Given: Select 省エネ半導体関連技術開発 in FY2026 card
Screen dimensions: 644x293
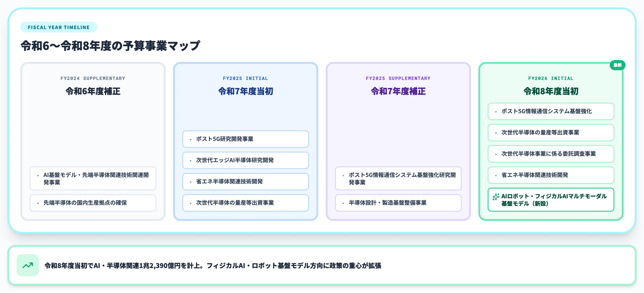Looking at the screenshot, I should 551,175.
